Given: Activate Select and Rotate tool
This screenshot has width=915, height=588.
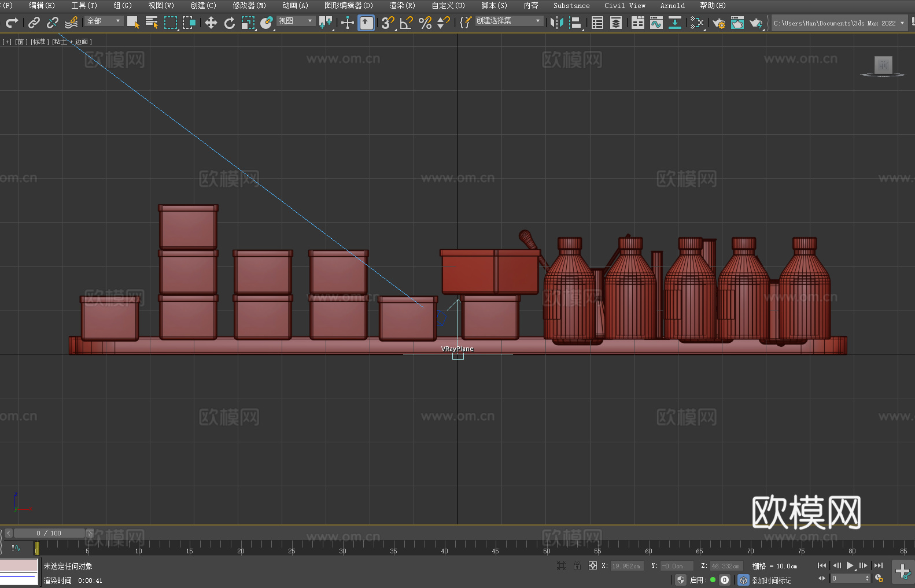Looking at the screenshot, I should [x=230, y=23].
